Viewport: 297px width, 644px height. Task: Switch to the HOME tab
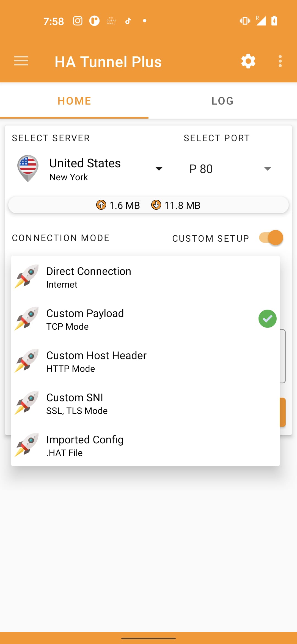pyautogui.click(x=74, y=100)
